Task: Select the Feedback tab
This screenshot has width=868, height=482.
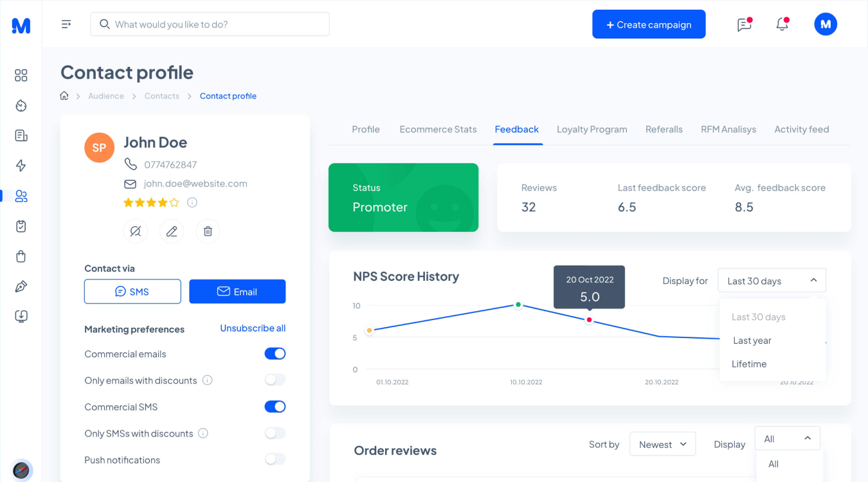Action: pos(517,129)
